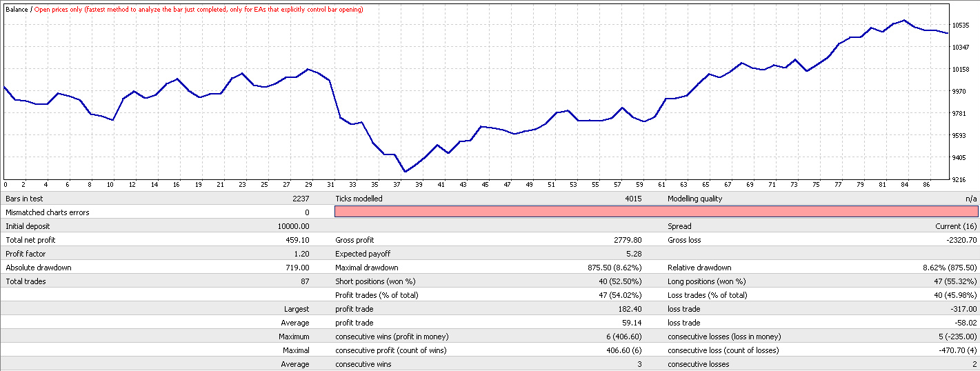Click average consecutive losses value 2
The image size is (980, 371).
[x=975, y=364]
